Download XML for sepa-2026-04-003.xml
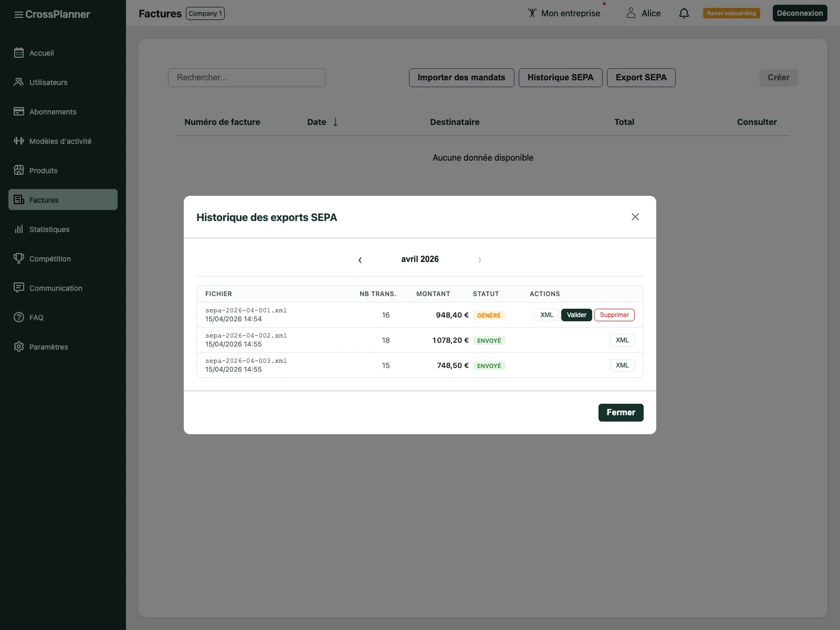The image size is (840, 630). click(x=622, y=365)
